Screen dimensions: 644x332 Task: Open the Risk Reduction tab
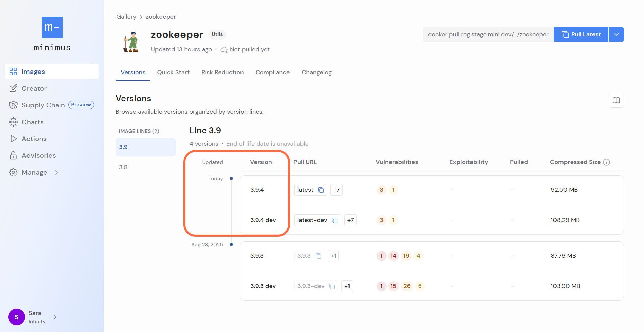tap(222, 72)
